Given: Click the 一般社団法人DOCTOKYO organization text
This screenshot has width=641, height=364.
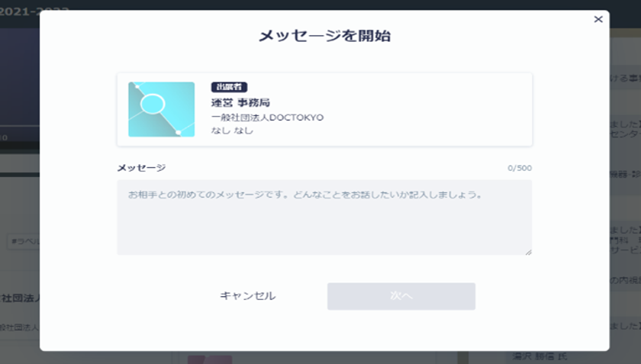Looking at the screenshot, I should click(x=267, y=118).
